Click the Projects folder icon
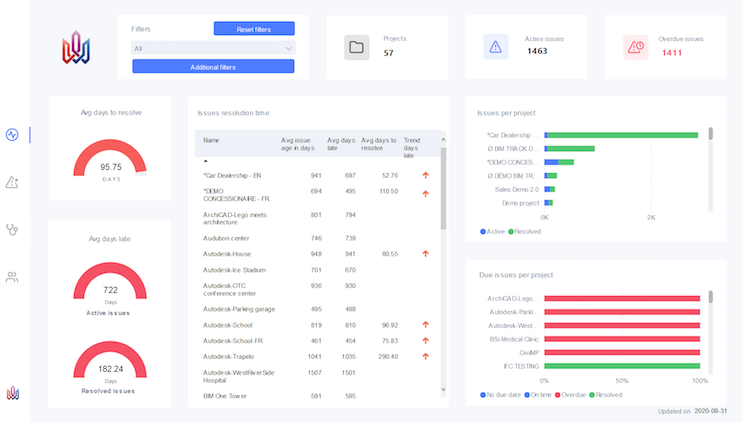The image size is (743, 422). (357, 47)
